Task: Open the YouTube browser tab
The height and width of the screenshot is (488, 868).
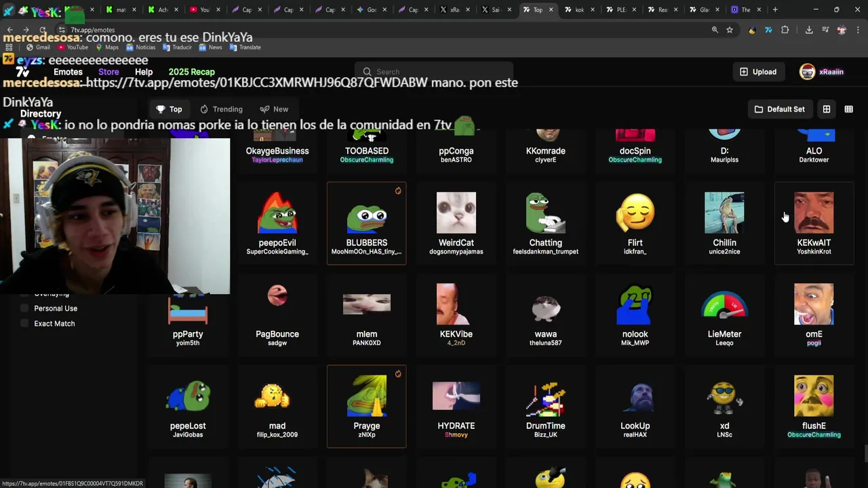Action: 204,9
